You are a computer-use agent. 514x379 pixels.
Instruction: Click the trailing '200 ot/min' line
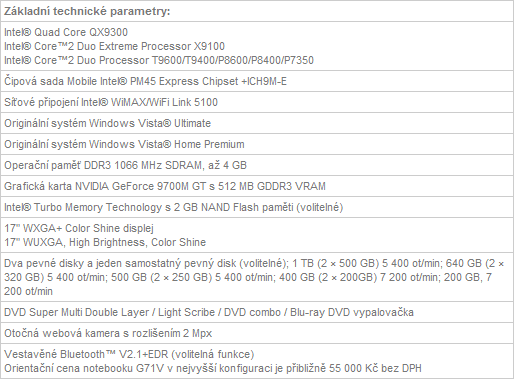click(x=28, y=291)
